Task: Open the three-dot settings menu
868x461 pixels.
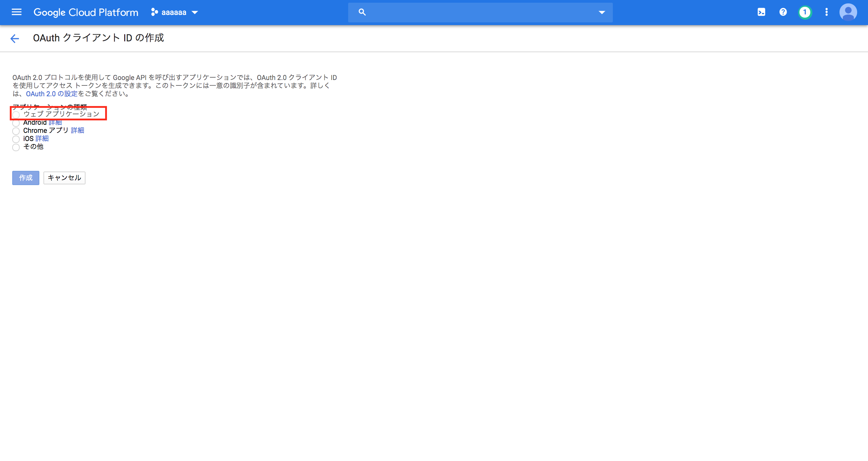Action: [827, 12]
